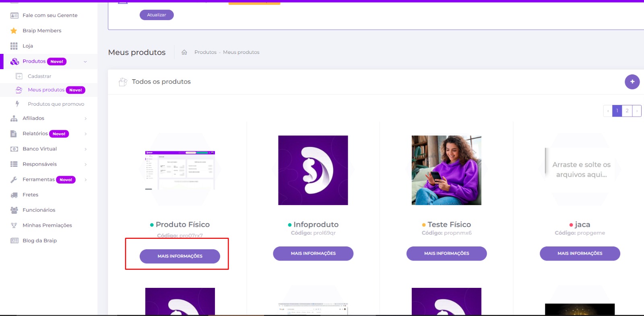Click the Infoproduto product title

pyautogui.click(x=316, y=225)
